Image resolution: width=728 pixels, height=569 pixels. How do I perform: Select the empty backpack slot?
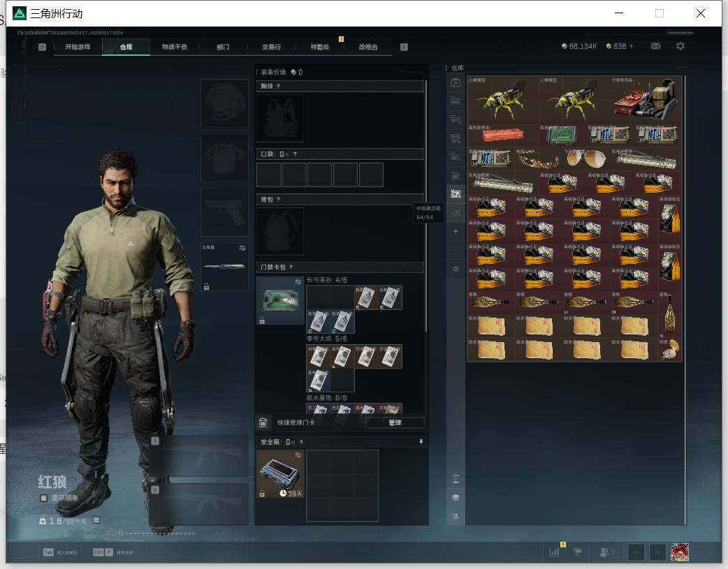click(280, 231)
